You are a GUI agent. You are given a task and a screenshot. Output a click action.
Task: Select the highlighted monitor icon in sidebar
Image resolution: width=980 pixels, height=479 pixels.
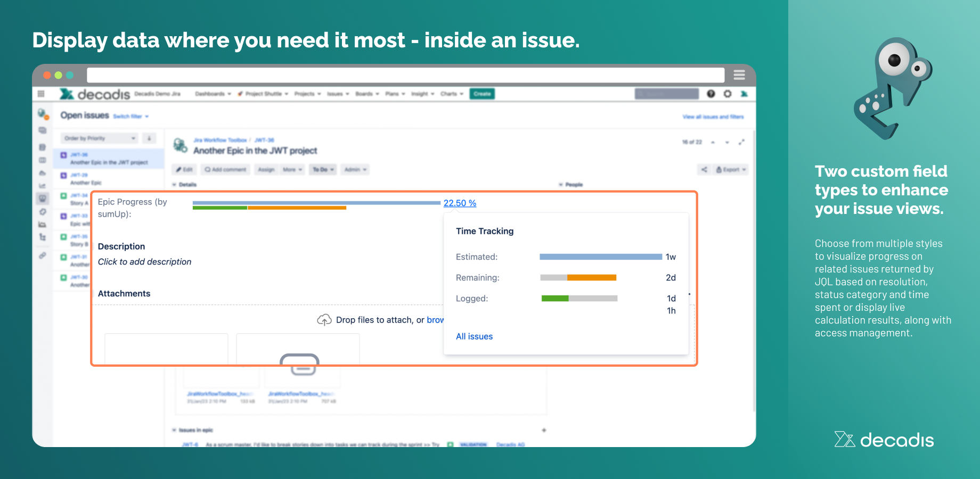pyautogui.click(x=43, y=199)
